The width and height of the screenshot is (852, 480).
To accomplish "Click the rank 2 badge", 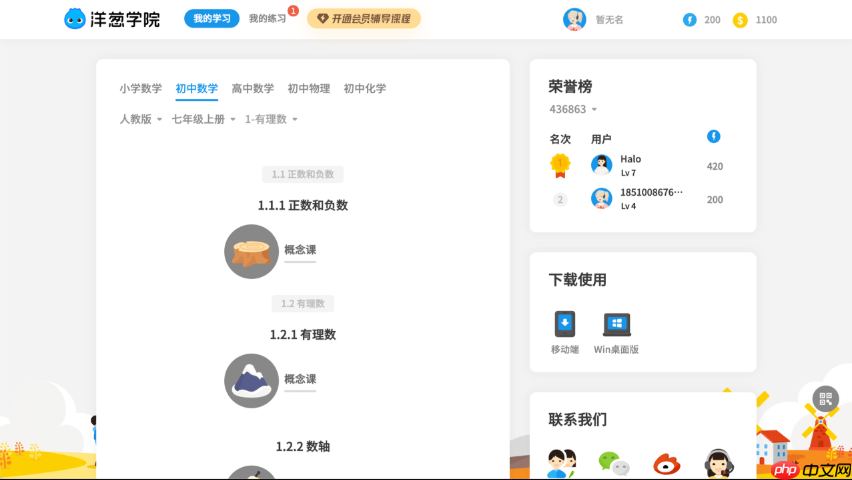I will [560, 200].
